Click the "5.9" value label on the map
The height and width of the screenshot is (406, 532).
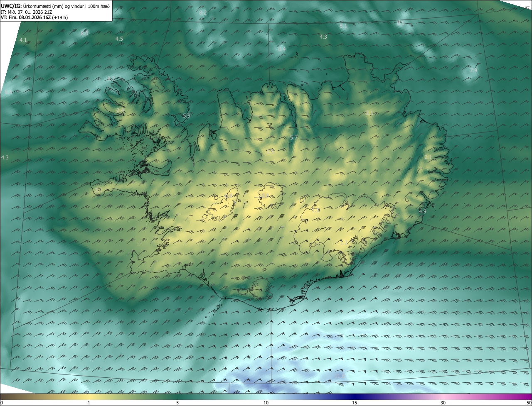pyautogui.click(x=187, y=115)
